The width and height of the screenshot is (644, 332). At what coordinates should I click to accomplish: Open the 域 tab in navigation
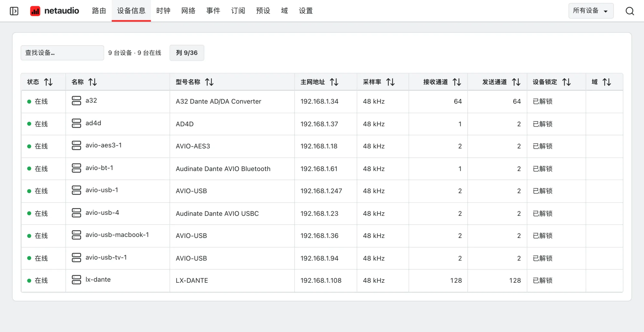[x=284, y=11]
